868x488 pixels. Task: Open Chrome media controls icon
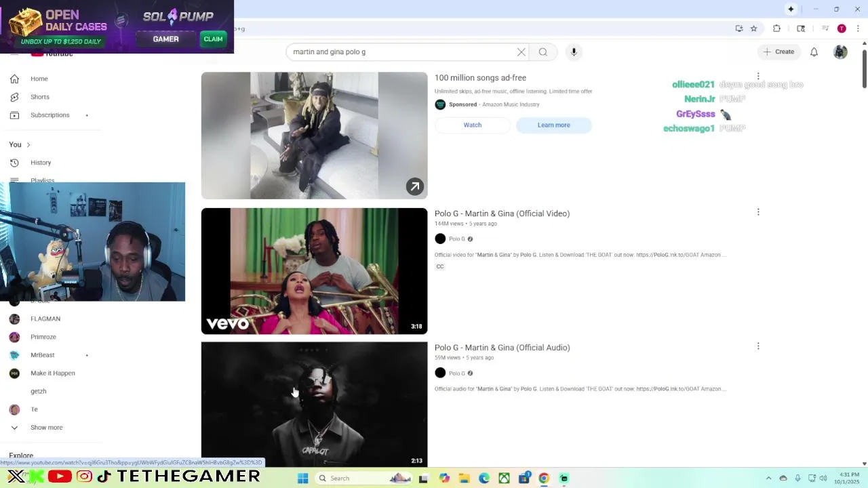click(x=825, y=28)
